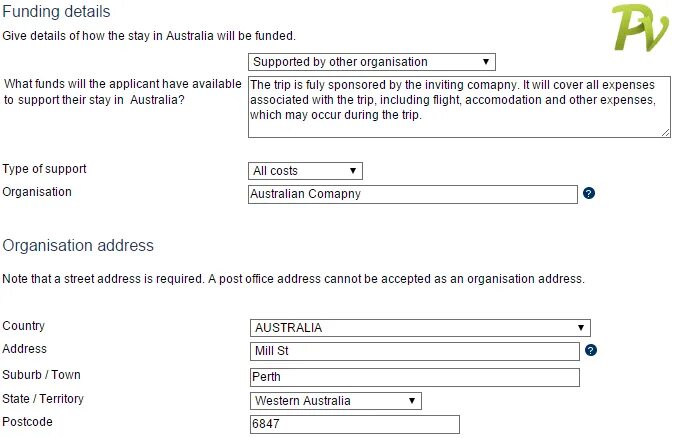Click the 'Type of support' label
Viewport: 674px width, 438px height.
[44, 169]
